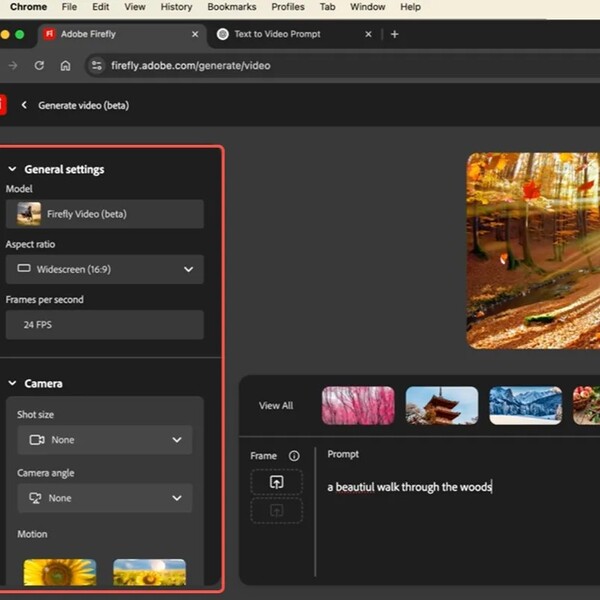Image resolution: width=600 pixels, height=600 pixels.
Task: Click the Aspect ratio label
Action: pos(30,244)
